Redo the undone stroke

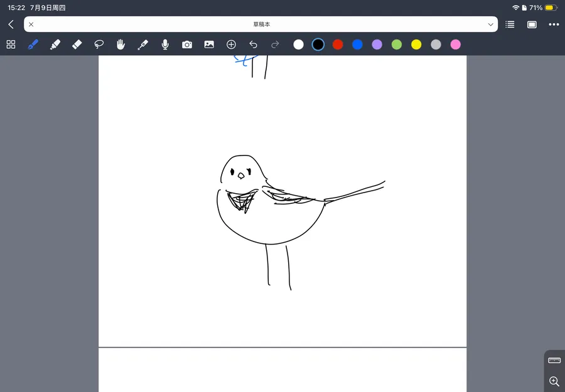(275, 45)
